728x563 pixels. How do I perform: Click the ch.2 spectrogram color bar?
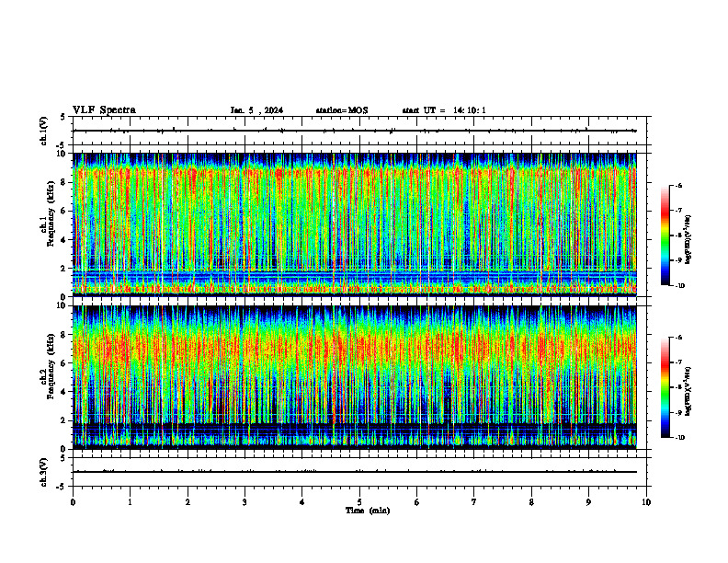[665, 387]
